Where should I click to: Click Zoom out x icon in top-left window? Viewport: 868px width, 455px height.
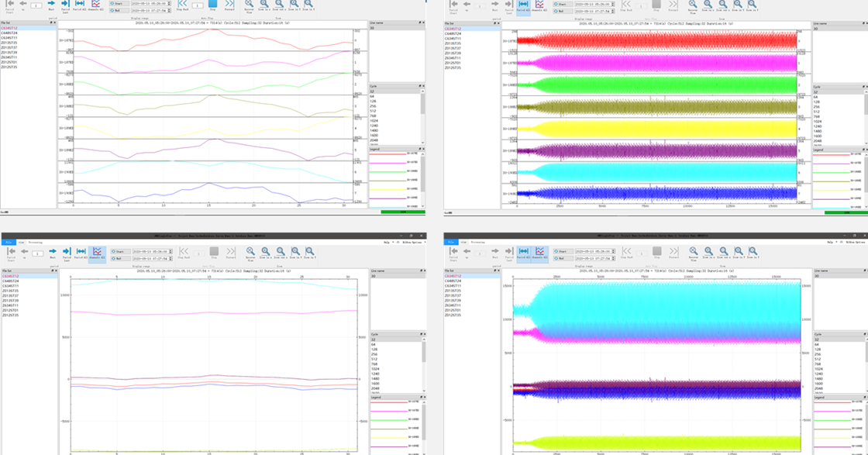coord(279,4)
